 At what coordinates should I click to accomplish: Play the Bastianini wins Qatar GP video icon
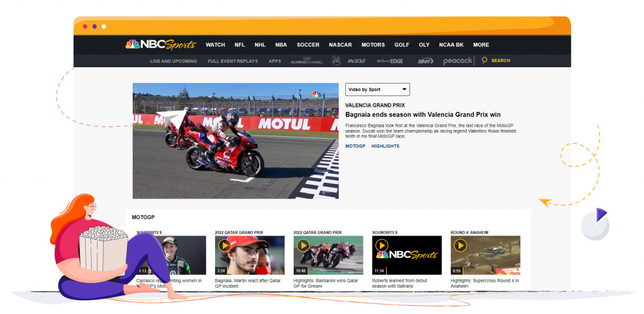tap(303, 246)
